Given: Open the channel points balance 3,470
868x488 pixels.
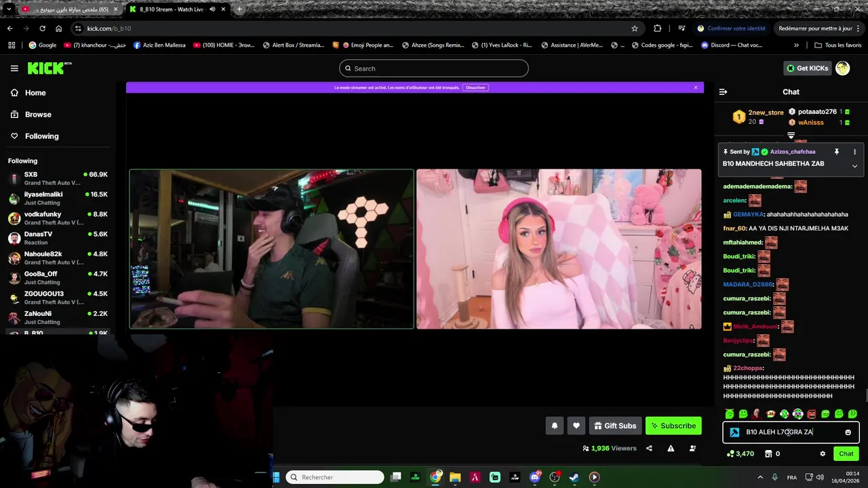Looking at the screenshot, I should click(741, 454).
